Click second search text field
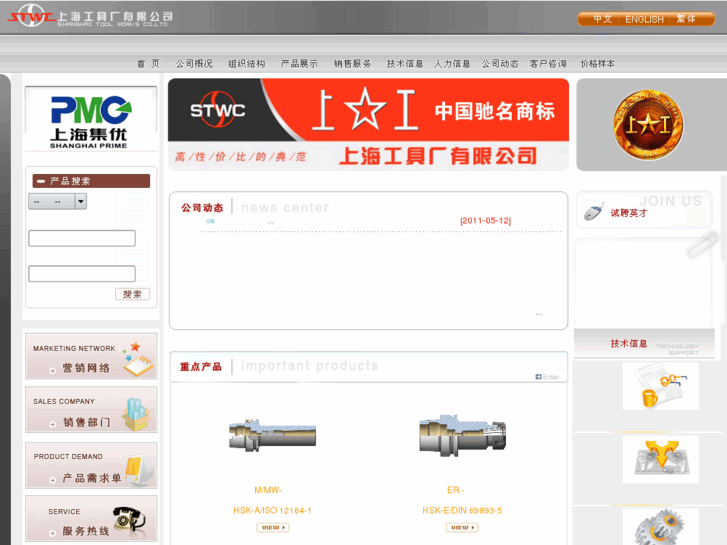This screenshot has width=727, height=545. point(82,274)
